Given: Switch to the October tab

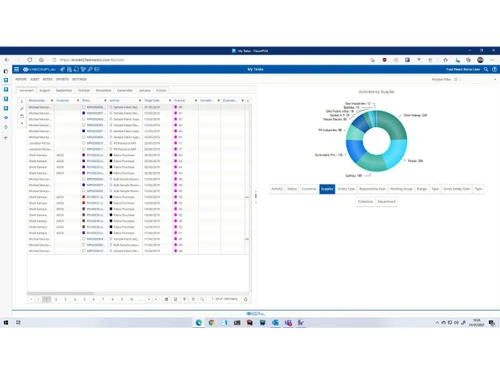Looking at the screenshot, I should 84,90.
